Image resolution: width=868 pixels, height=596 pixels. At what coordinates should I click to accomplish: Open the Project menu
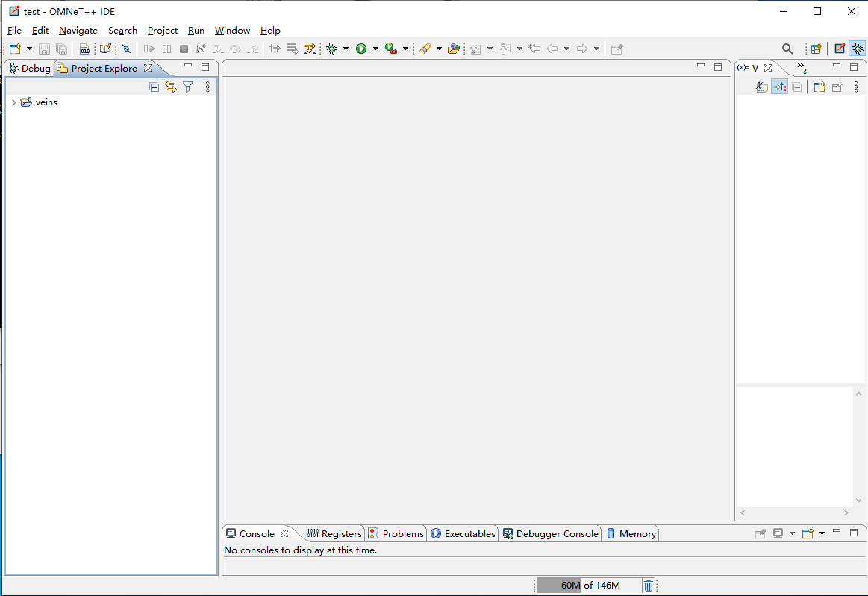(x=162, y=31)
